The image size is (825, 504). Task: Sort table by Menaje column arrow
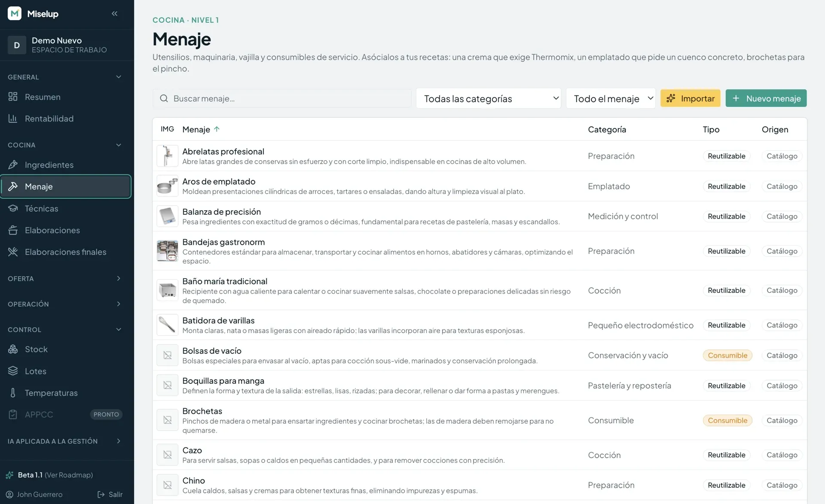click(x=217, y=129)
